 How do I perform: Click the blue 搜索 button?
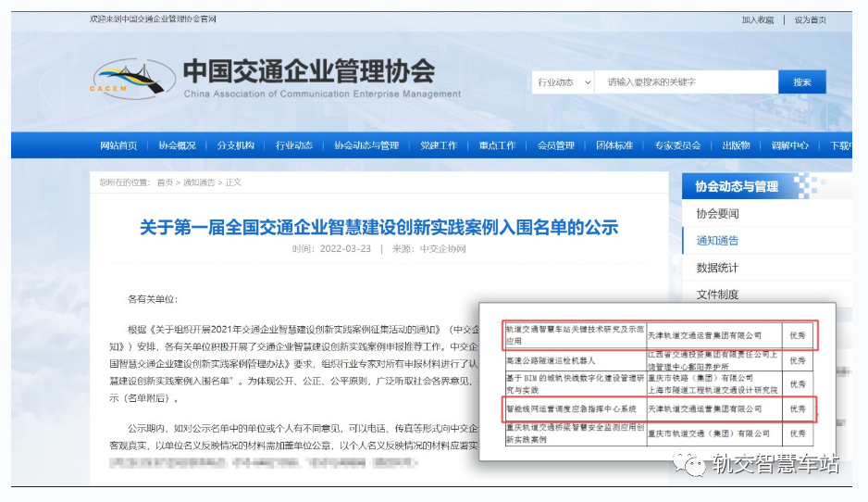[x=802, y=82]
